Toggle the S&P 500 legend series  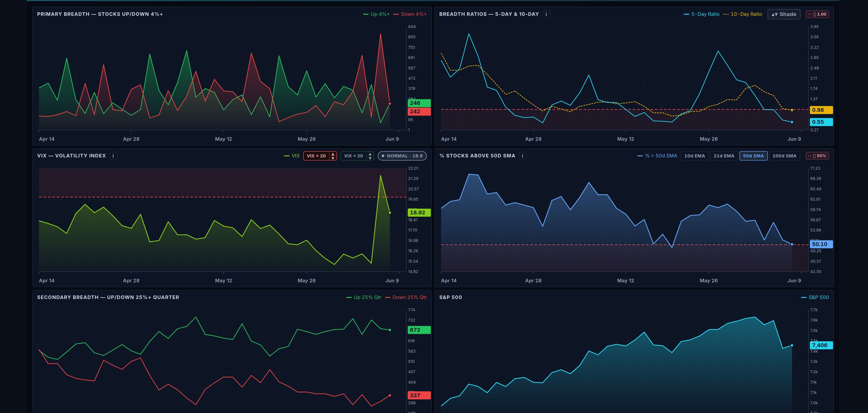815,297
